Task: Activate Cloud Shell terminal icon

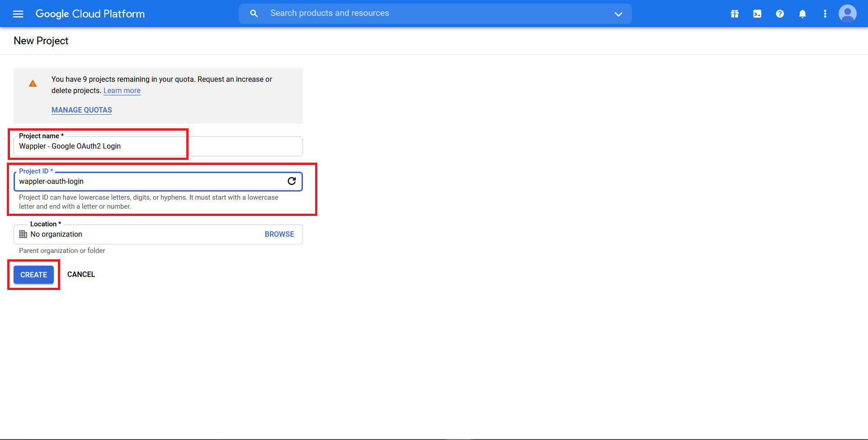Action: click(757, 14)
